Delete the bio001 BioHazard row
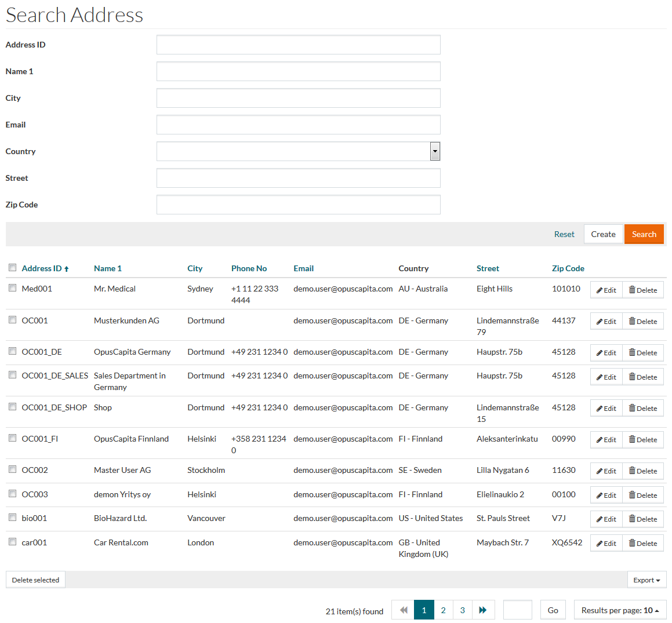The image size is (672, 623). [x=642, y=519]
